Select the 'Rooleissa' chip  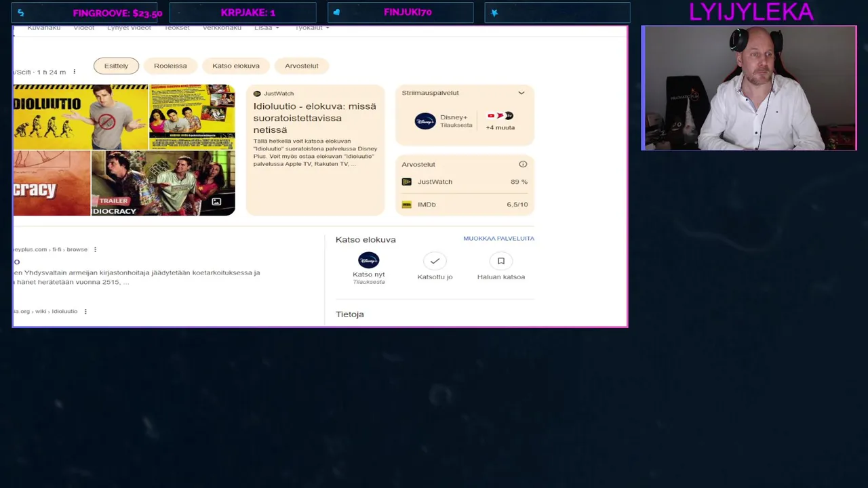coord(170,66)
